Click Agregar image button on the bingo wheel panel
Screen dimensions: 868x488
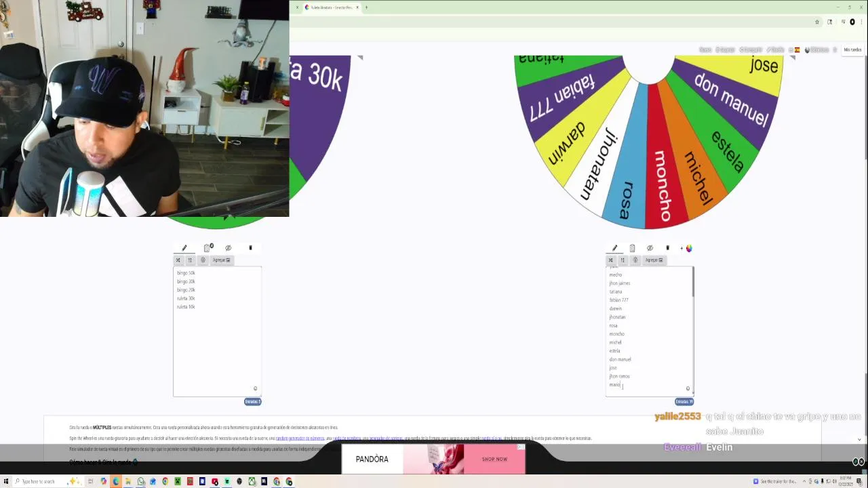click(221, 260)
